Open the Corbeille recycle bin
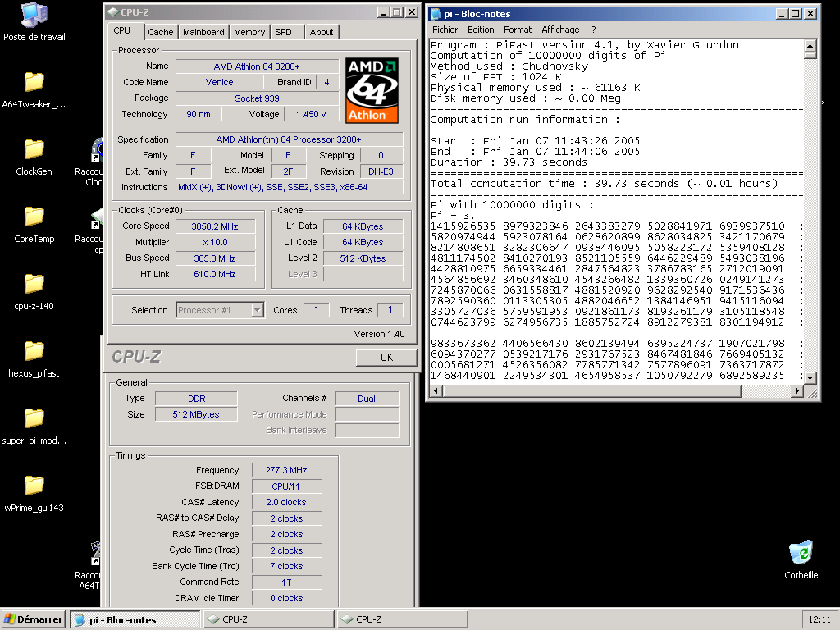The height and width of the screenshot is (630, 840). pyautogui.click(x=801, y=559)
